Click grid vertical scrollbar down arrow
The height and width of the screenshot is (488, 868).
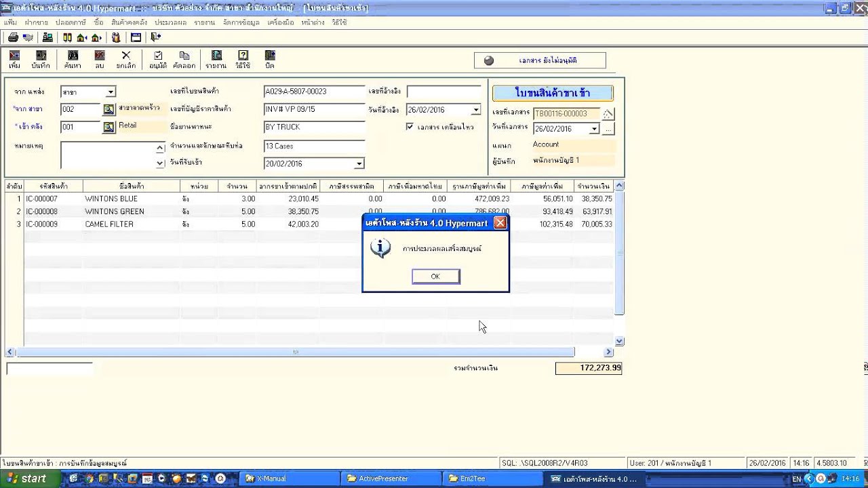pyautogui.click(x=619, y=342)
